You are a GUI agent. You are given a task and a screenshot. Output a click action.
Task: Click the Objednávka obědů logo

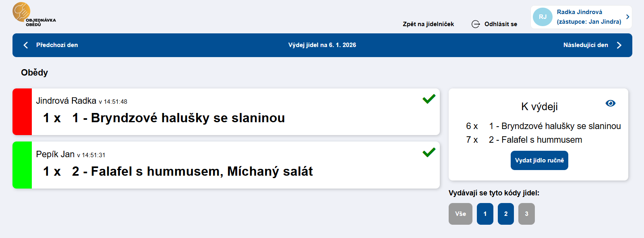click(x=34, y=14)
